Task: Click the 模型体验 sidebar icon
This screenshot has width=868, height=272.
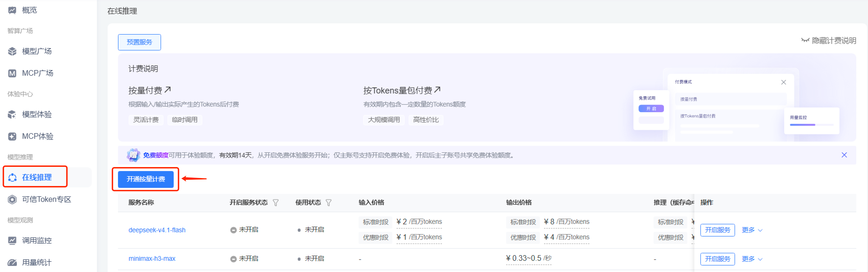Action: (x=12, y=115)
